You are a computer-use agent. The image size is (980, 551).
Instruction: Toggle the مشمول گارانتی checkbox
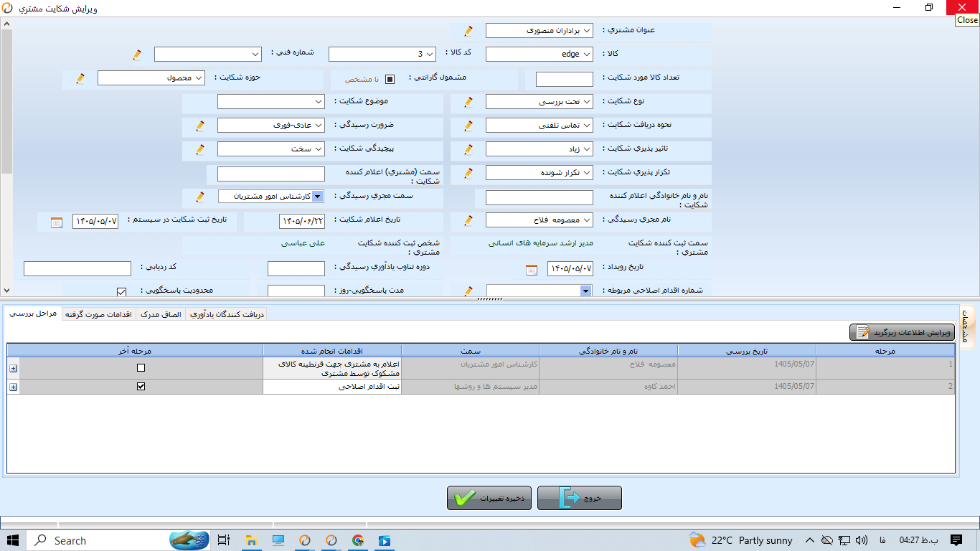390,79
